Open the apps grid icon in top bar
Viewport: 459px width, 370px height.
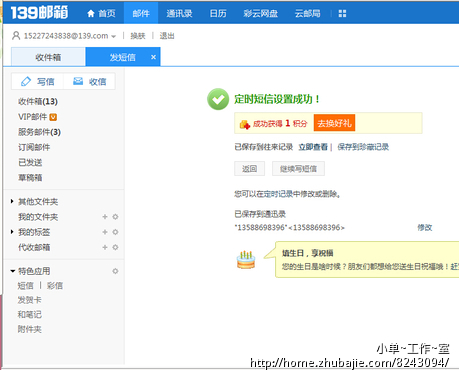[342, 13]
